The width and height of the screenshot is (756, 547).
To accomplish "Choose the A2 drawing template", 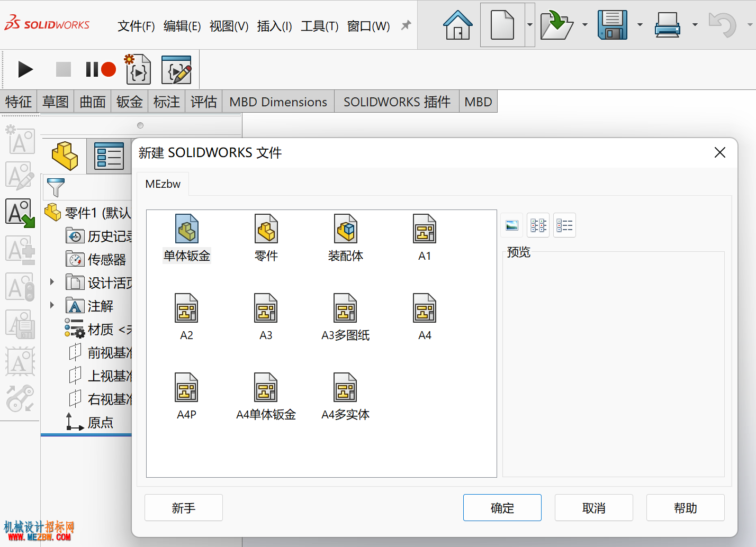I will (186, 317).
